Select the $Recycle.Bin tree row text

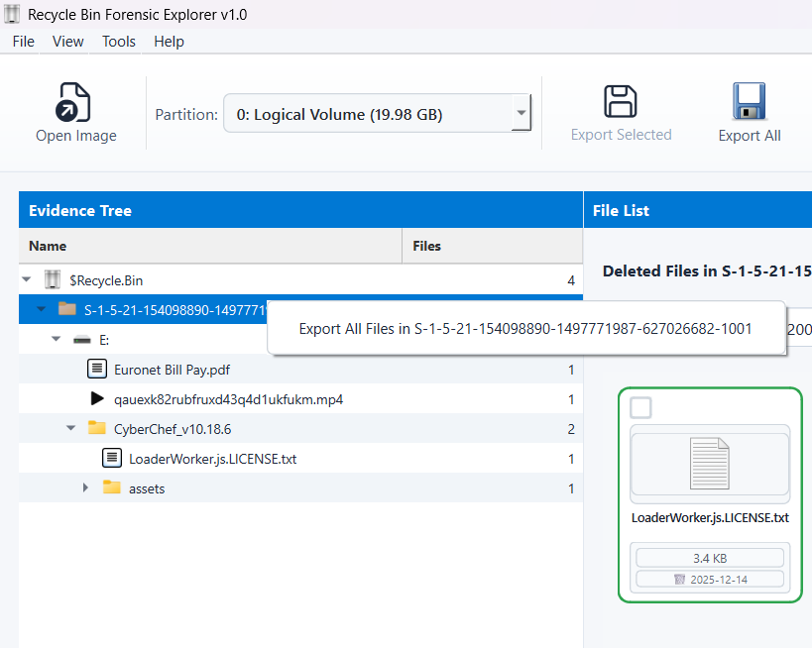coord(106,280)
